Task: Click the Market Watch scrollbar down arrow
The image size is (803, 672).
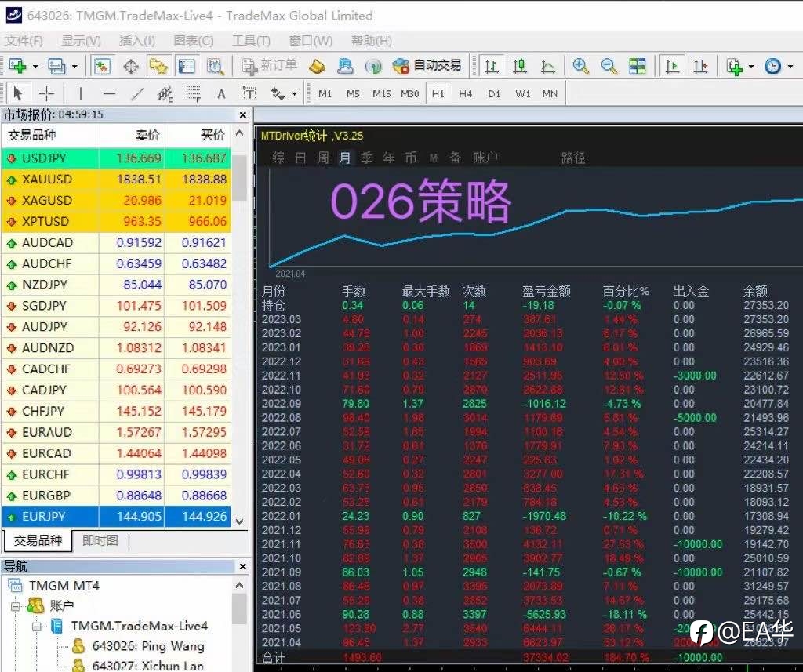Action: coord(239,521)
